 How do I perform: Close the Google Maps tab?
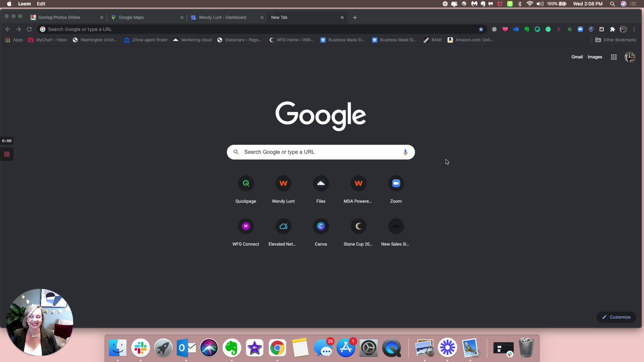click(x=182, y=17)
